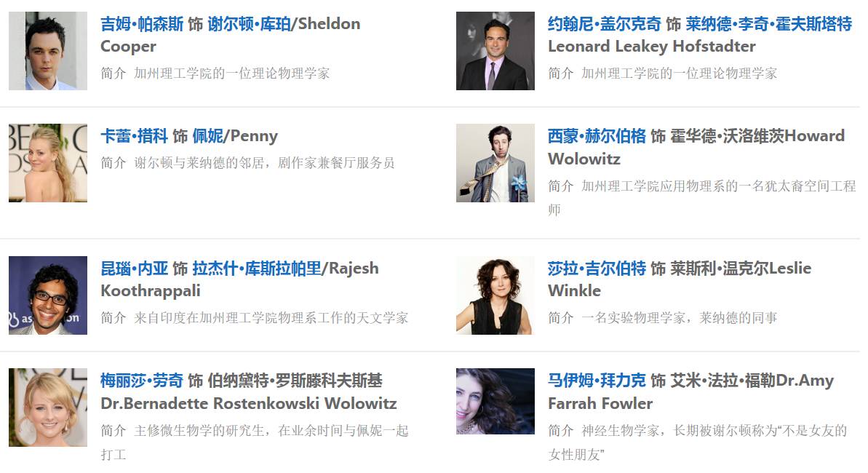Click the actor link 吉姆·帕森斯
The image size is (868, 473).
(142, 24)
